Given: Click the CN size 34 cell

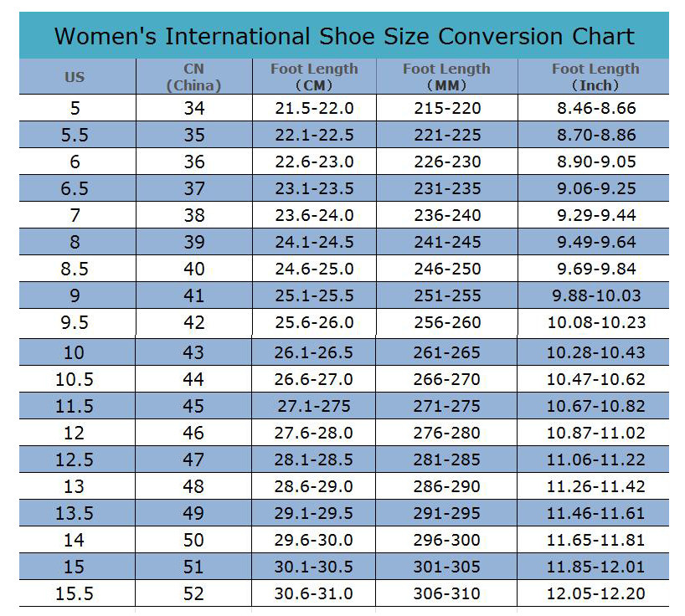Looking at the screenshot, I should 193,108.
